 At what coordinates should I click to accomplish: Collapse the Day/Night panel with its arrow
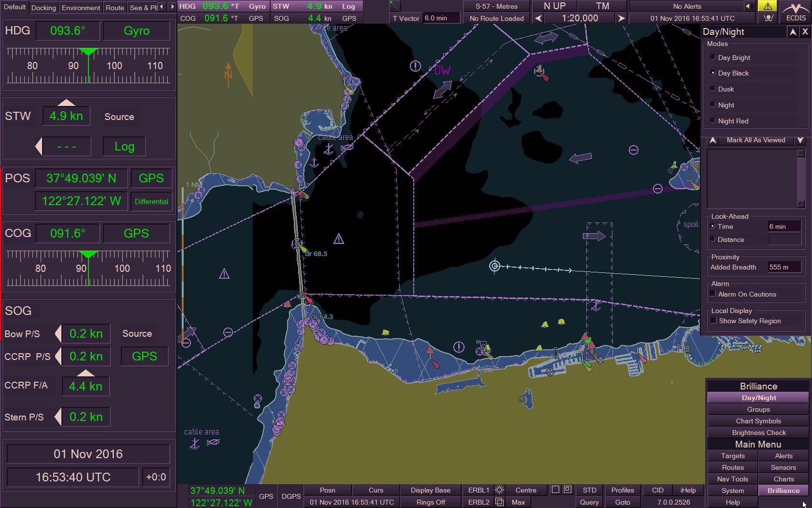click(x=793, y=31)
